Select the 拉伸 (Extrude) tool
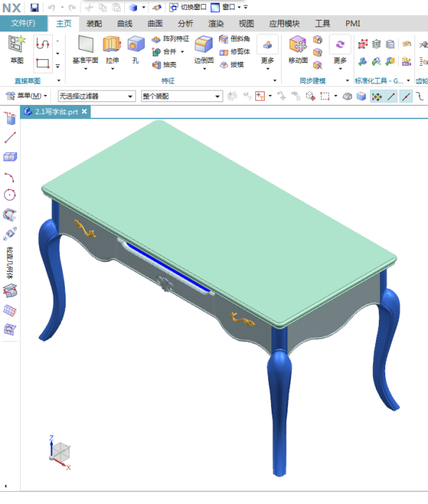This screenshot has height=504, width=428. coord(112,46)
